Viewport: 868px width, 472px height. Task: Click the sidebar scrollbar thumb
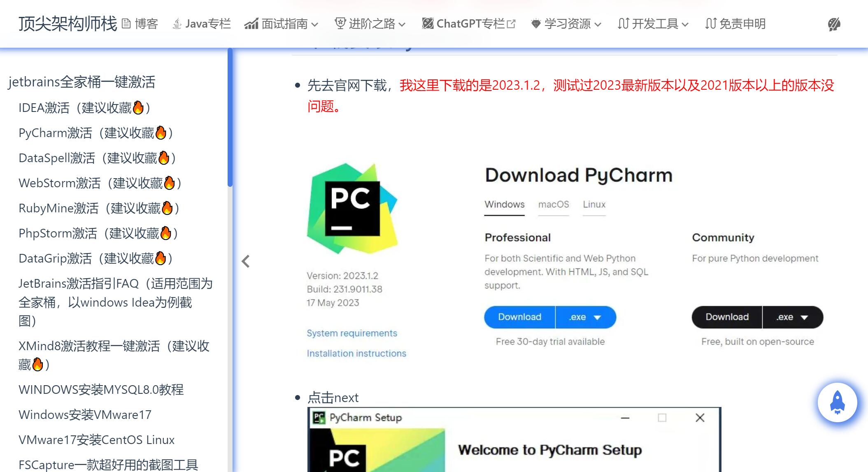[230, 118]
